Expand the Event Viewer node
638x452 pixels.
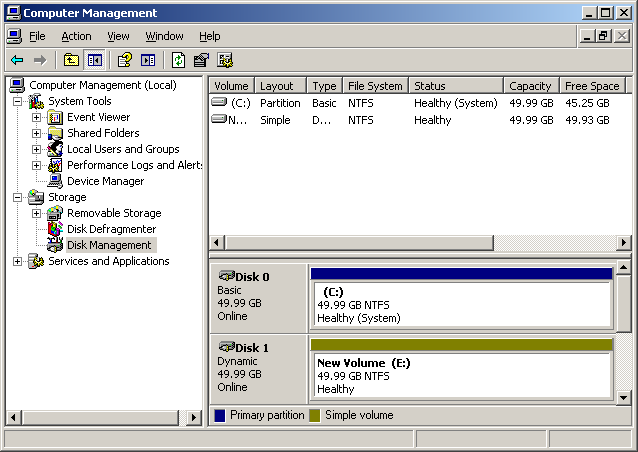37,117
